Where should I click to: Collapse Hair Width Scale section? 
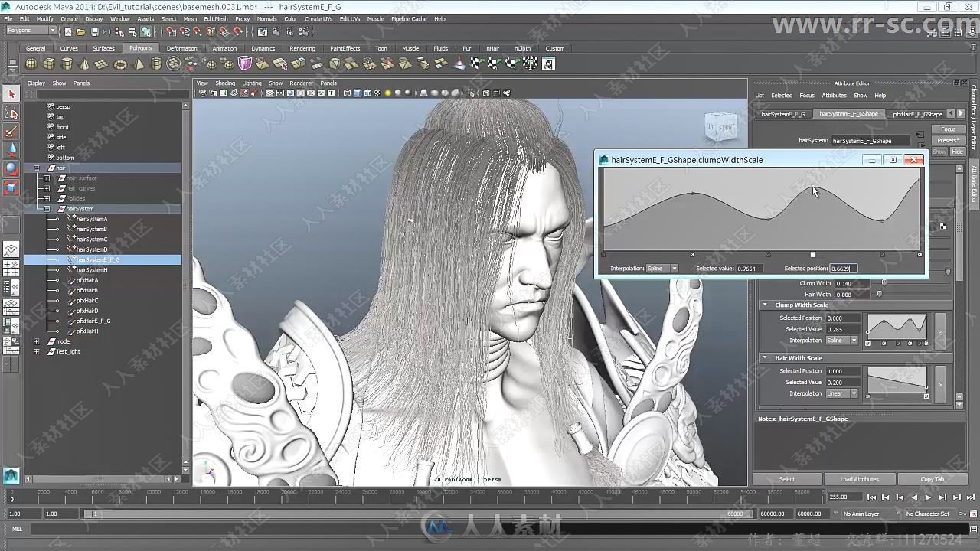point(764,358)
